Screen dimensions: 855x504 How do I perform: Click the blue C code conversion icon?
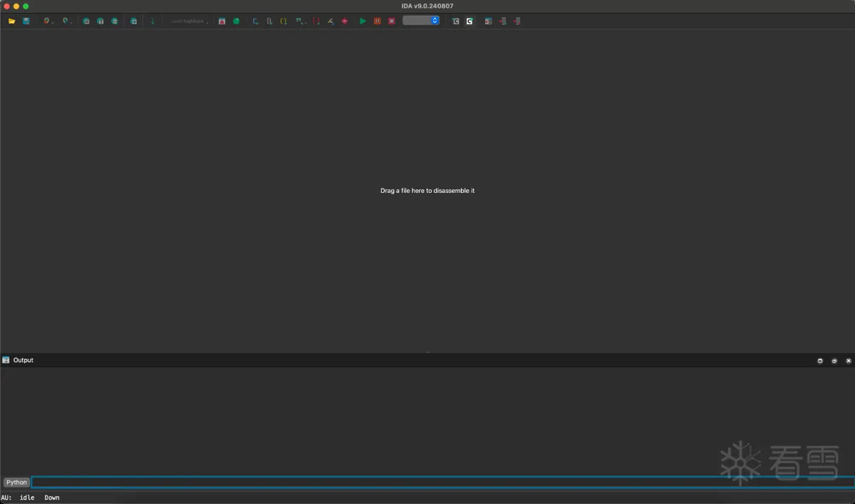coord(256,21)
